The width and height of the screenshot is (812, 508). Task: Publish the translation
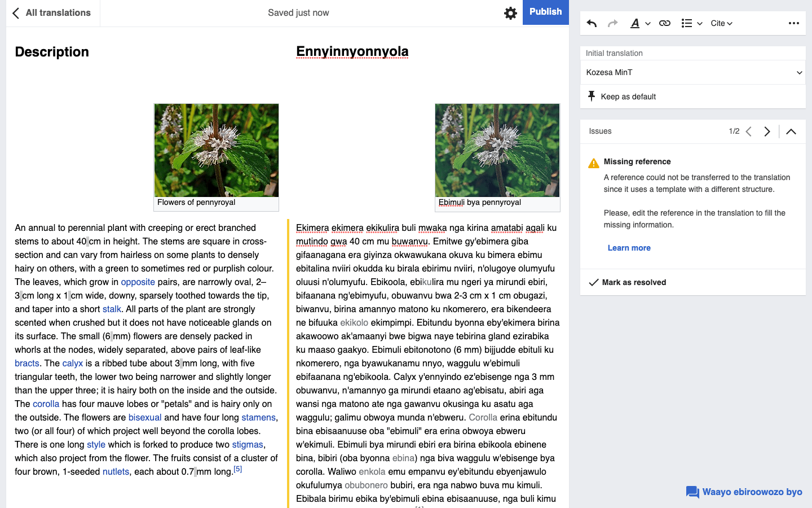click(545, 12)
